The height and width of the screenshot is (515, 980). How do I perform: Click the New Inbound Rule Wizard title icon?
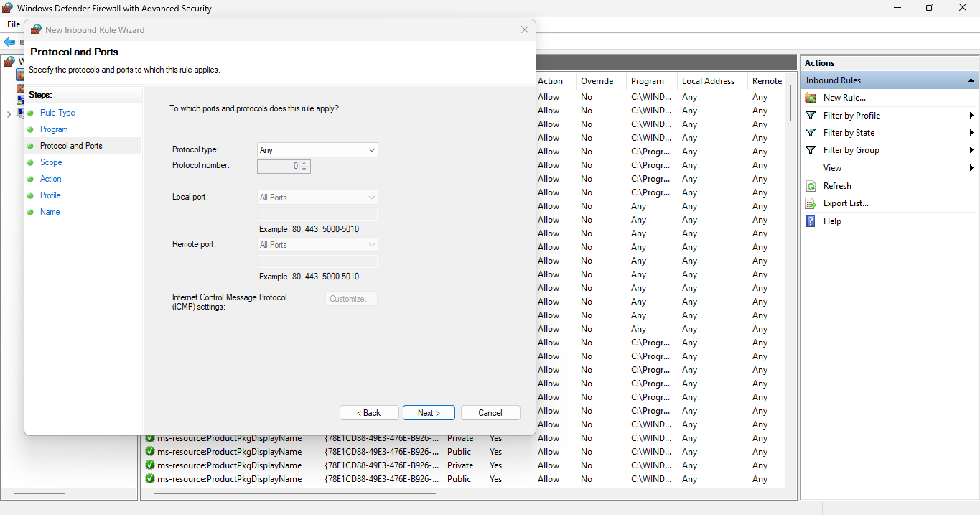pyautogui.click(x=36, y=29)
